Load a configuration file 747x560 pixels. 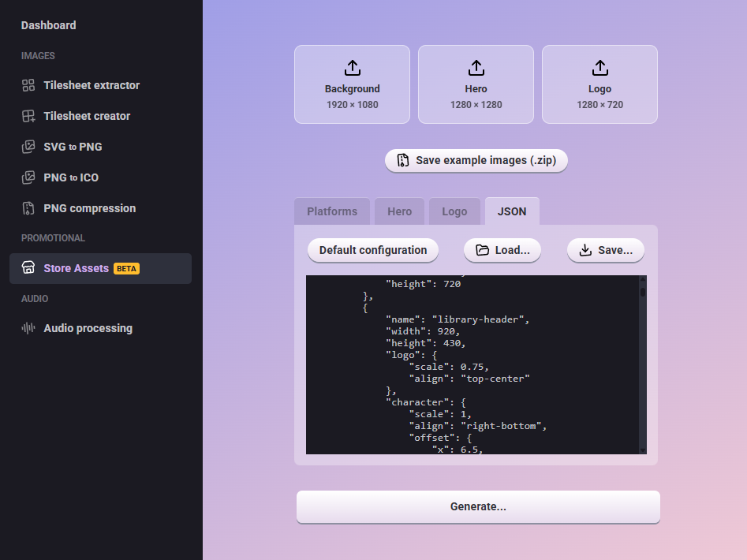tap(502, 250)
